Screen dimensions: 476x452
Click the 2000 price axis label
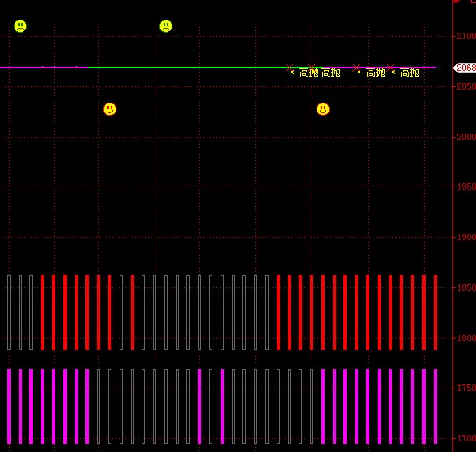click(x=466, y=137)
